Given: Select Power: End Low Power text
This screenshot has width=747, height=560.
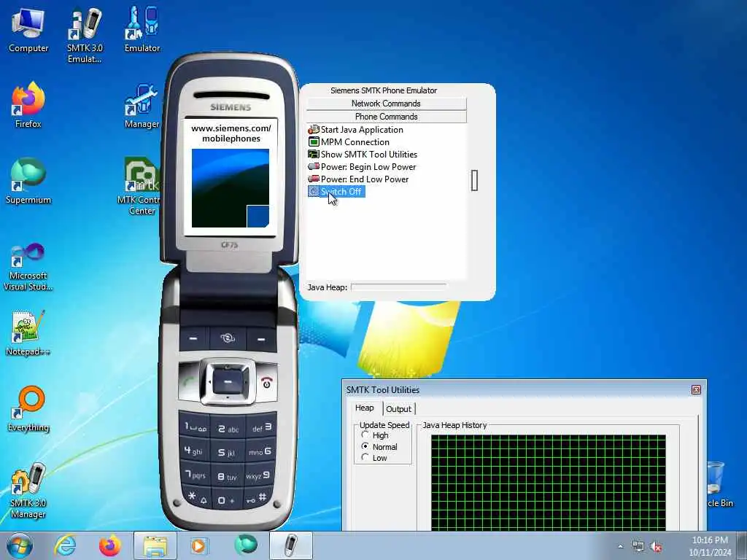Looking at the screenshot, I should [365, 179].
